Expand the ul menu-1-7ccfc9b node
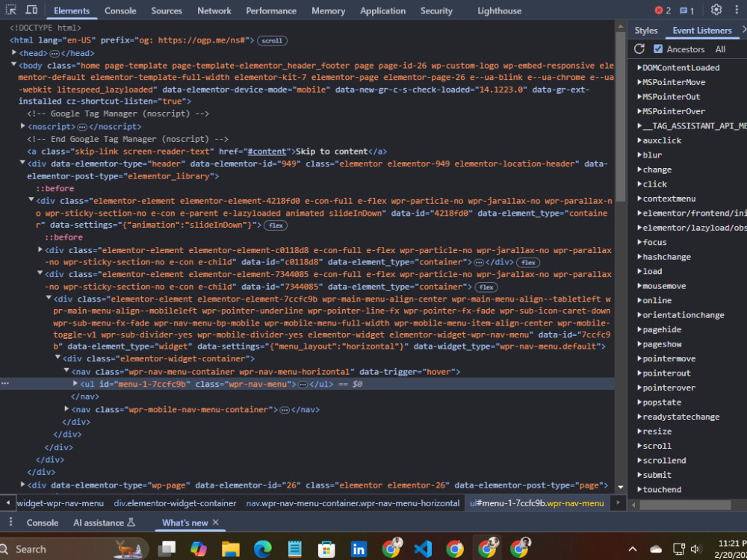The image size is (747, 560). coord(75,383)
